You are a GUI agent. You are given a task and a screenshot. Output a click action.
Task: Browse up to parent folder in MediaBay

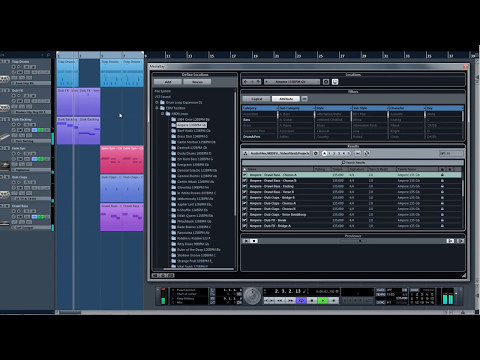click(258, 82)
